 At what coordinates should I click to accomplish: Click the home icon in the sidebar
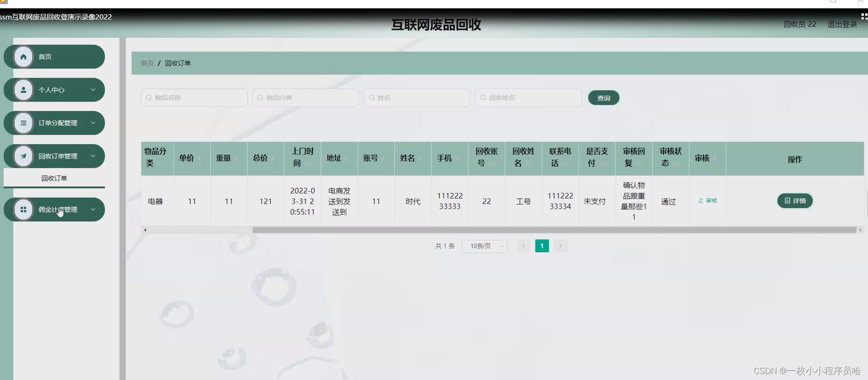tap(23, 56)
